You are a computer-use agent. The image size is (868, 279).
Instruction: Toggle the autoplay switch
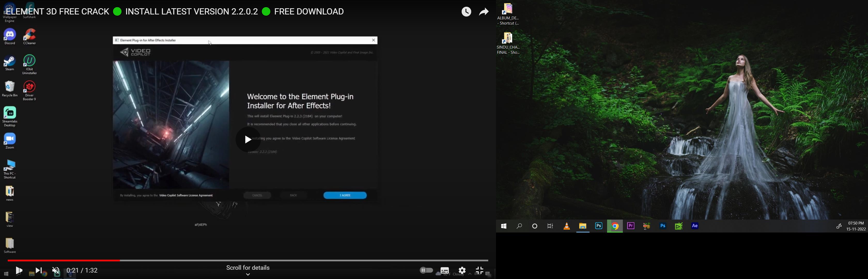(426, 270)
